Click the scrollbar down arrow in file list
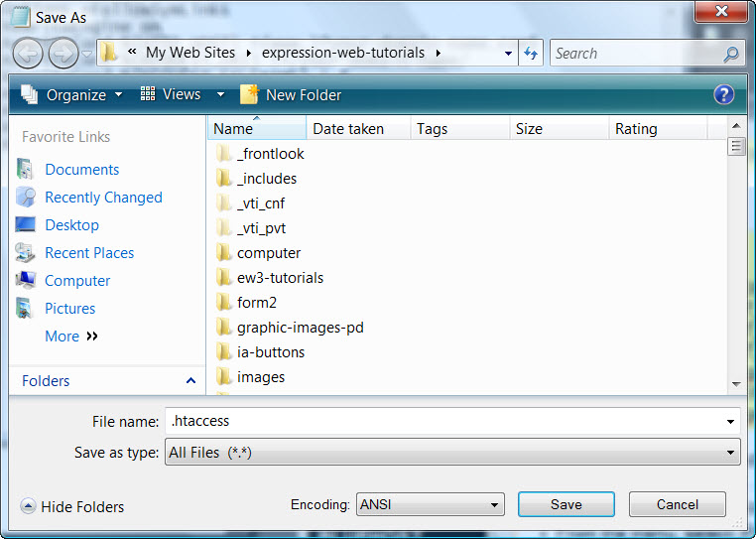This screenshot has height=539, width=756. tap(736, 384)
